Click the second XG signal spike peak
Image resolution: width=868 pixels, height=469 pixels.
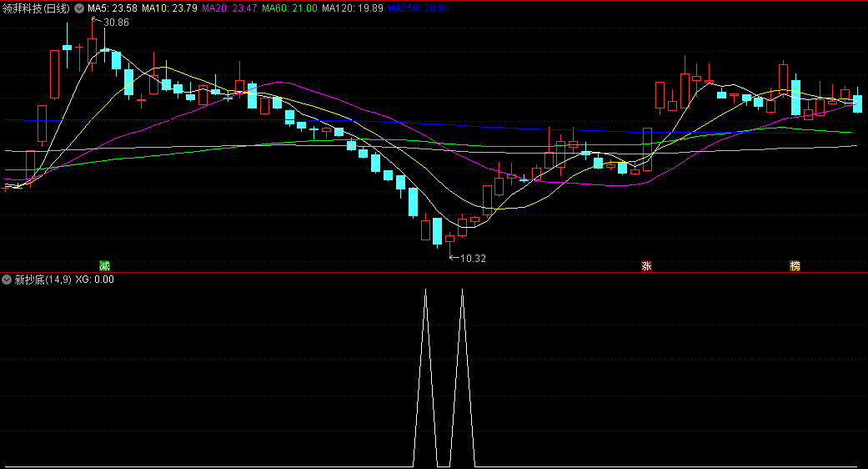462,290
